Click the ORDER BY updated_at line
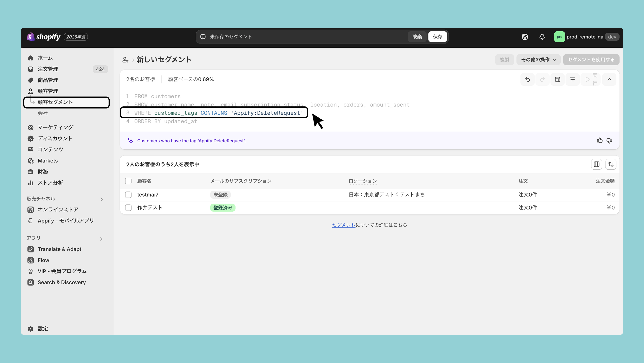This screenshot has width=644, height=363. pos(166,121)
